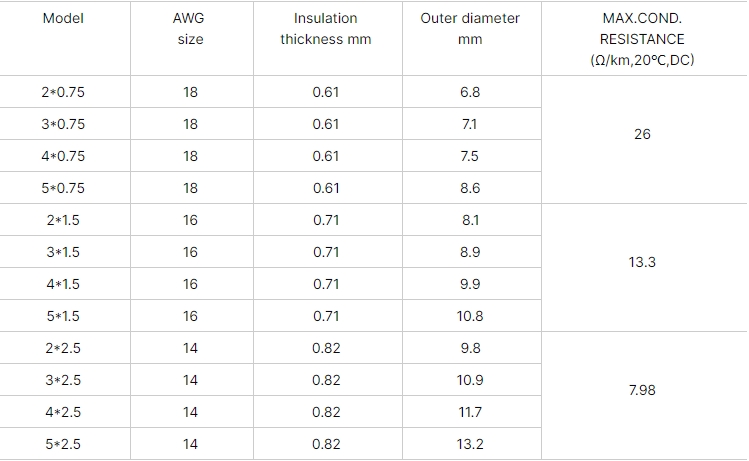Click the MAX.COND. RESISTANCE header
749x461 pixels.
pos(644,38)
